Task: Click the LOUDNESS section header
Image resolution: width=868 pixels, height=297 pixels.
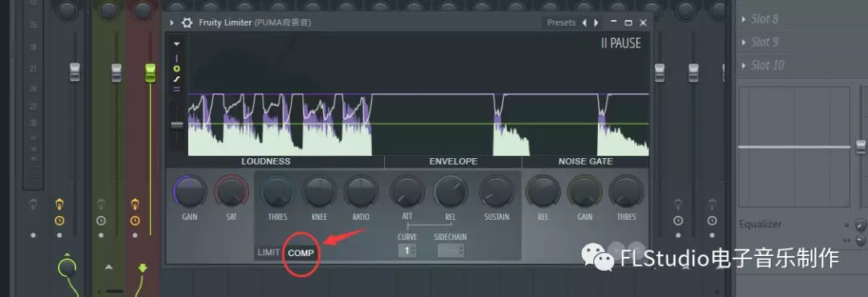Action: point(266,161)
